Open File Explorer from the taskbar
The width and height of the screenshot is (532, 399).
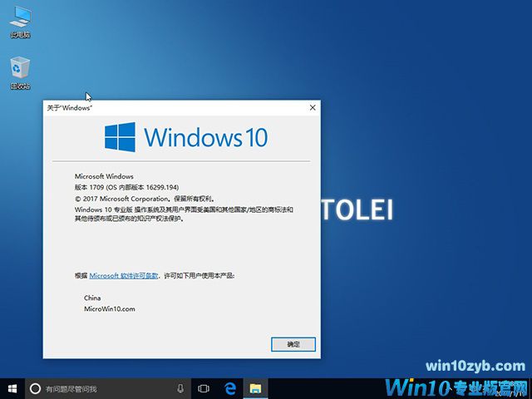[x=256, y=388]
